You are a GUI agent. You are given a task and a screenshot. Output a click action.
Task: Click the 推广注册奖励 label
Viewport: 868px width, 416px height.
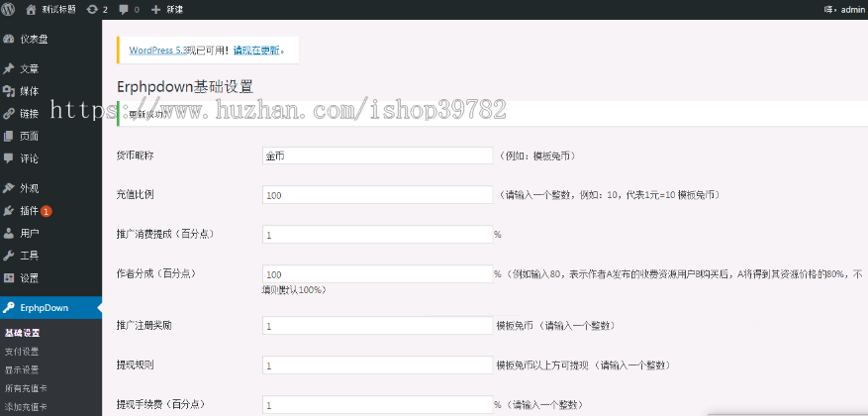point(144,325)
